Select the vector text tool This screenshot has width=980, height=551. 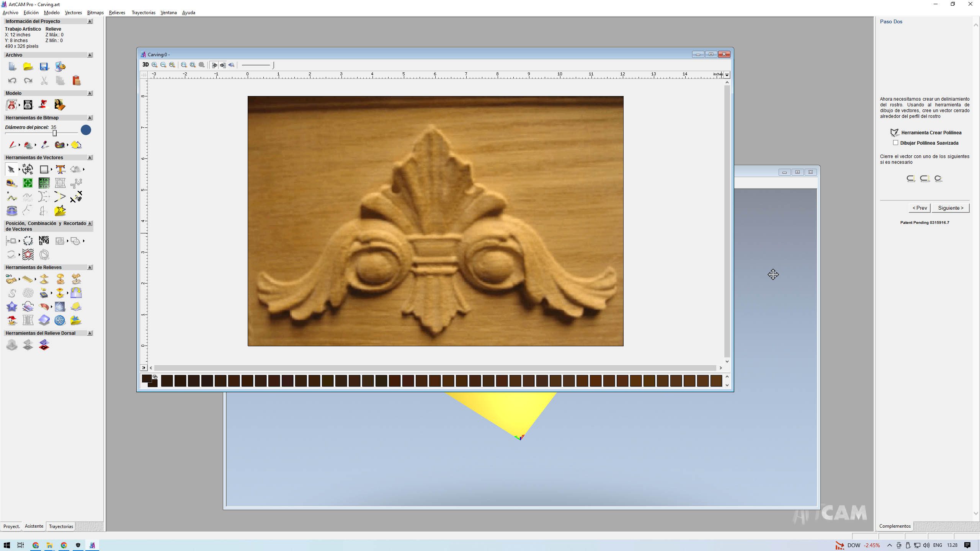click(x=60, y=169)
